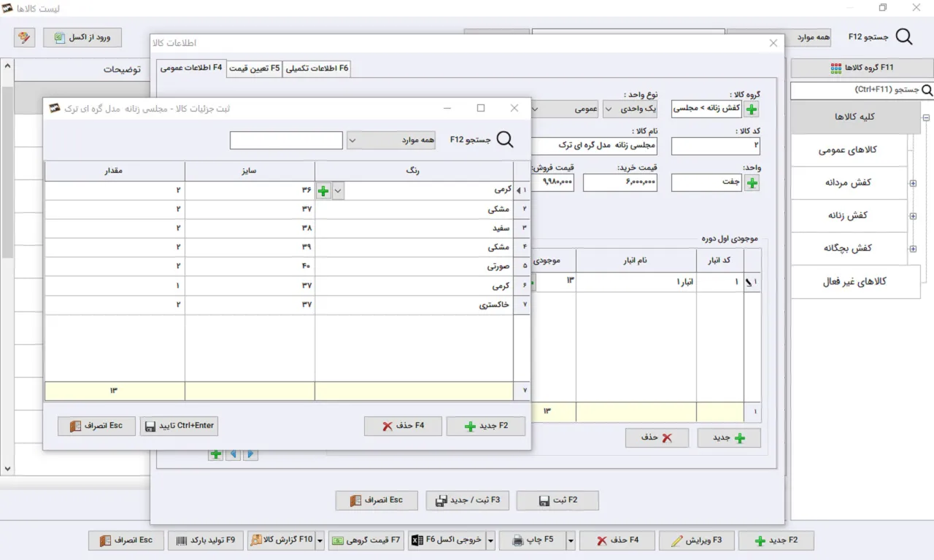Click خروجی اکسل F6 export button

[447, 540]
